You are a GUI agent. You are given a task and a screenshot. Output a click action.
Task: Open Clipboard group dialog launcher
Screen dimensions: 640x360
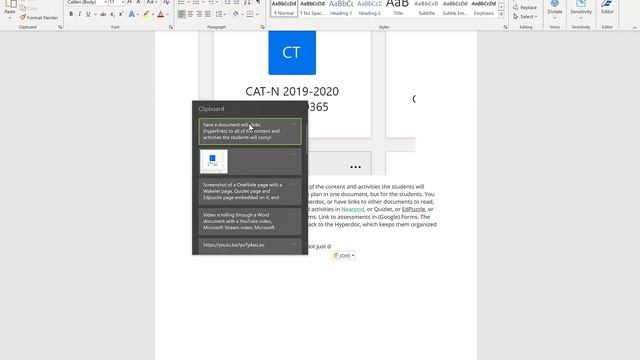click(x=60, y=27)
